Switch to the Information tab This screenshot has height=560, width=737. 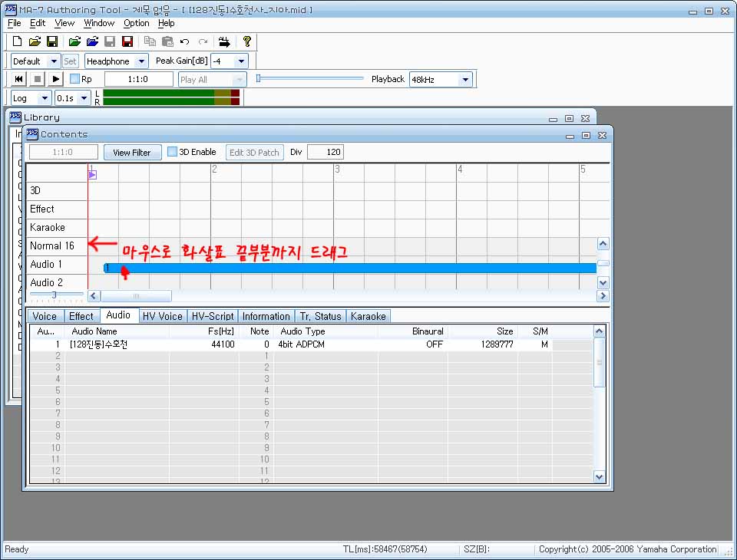coord(266,316)
